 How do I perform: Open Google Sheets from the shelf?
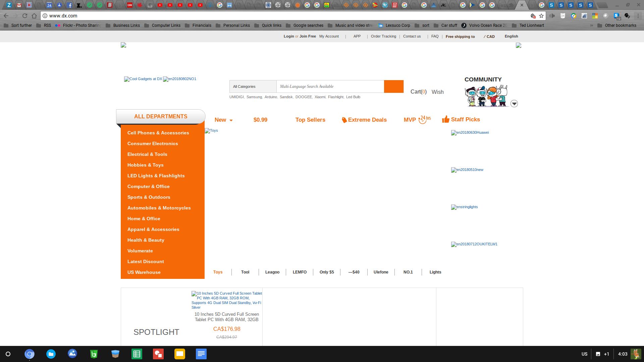click(137, 354)
